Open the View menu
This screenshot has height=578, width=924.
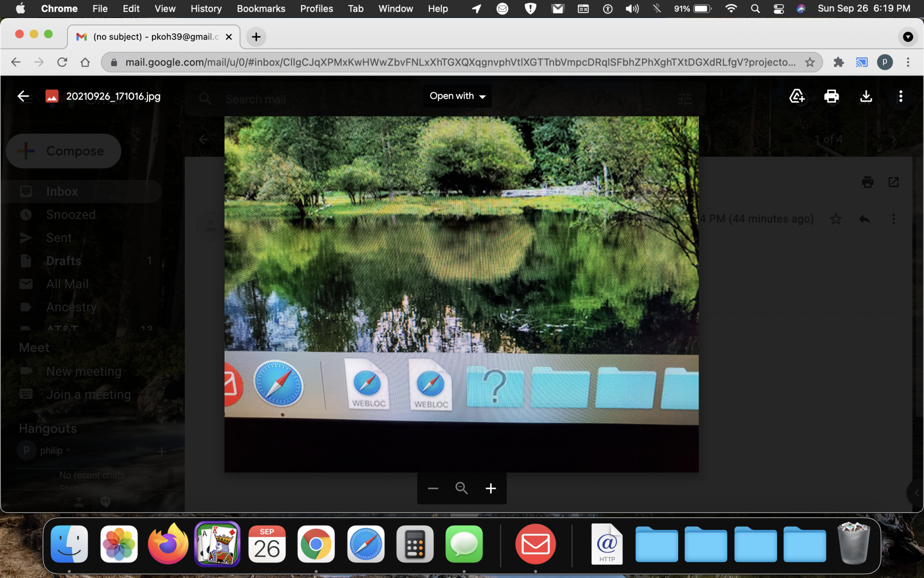(x=165, y=8)
